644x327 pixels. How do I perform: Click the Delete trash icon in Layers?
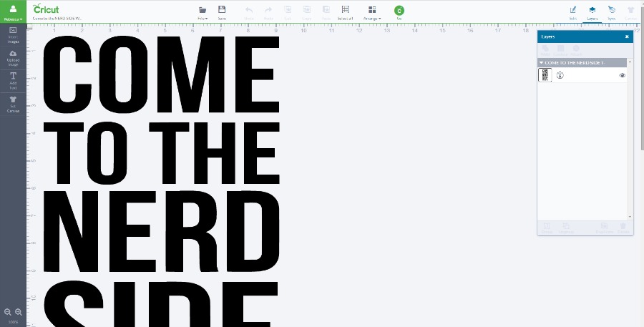623,228
